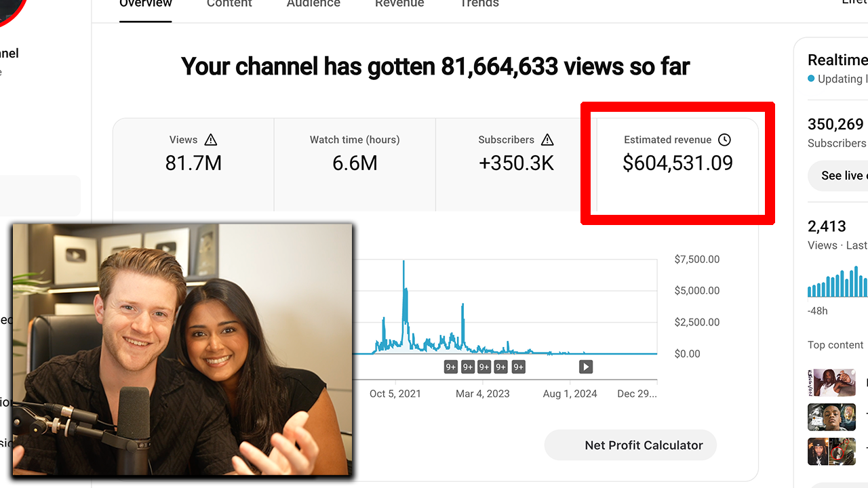The image size is (868, 488).
Task: Open the Content analytics tab
Action: (x=229, y=4)
